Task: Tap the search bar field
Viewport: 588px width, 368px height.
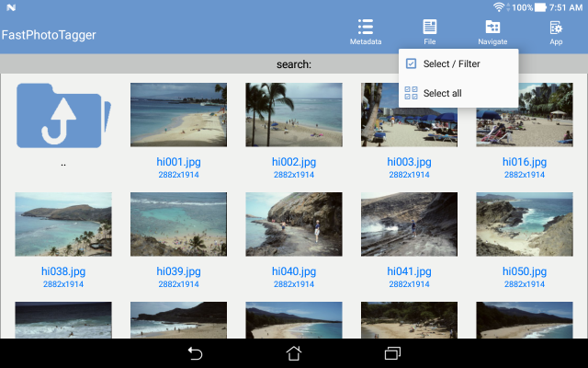Action: 294,64
